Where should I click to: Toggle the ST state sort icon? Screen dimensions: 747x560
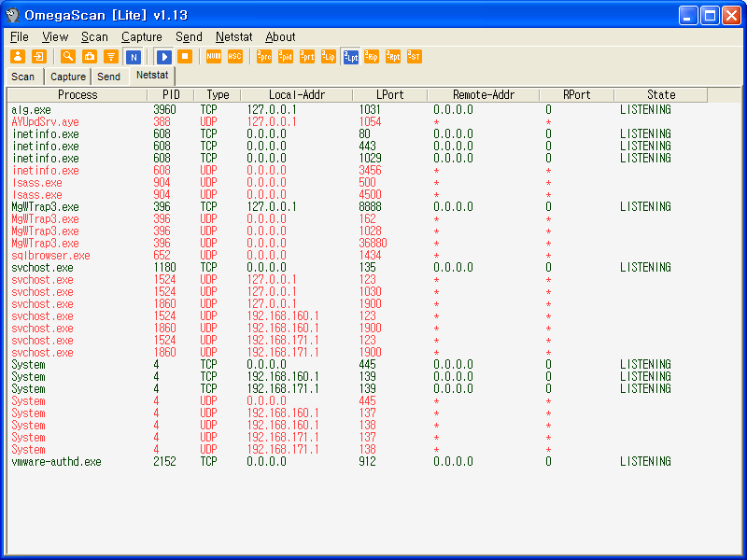(x=415, y=57)
